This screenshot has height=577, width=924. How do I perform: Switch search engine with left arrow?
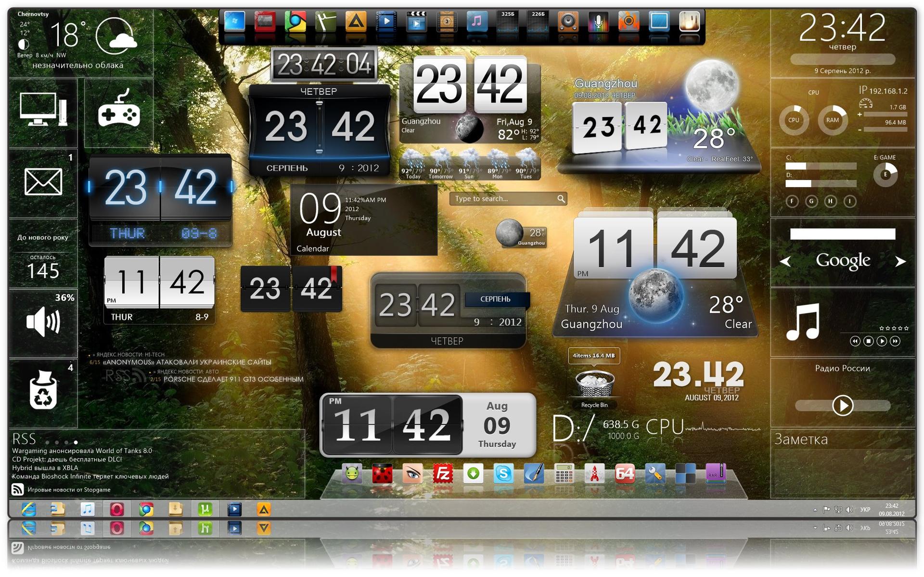(x=785, y=261)
